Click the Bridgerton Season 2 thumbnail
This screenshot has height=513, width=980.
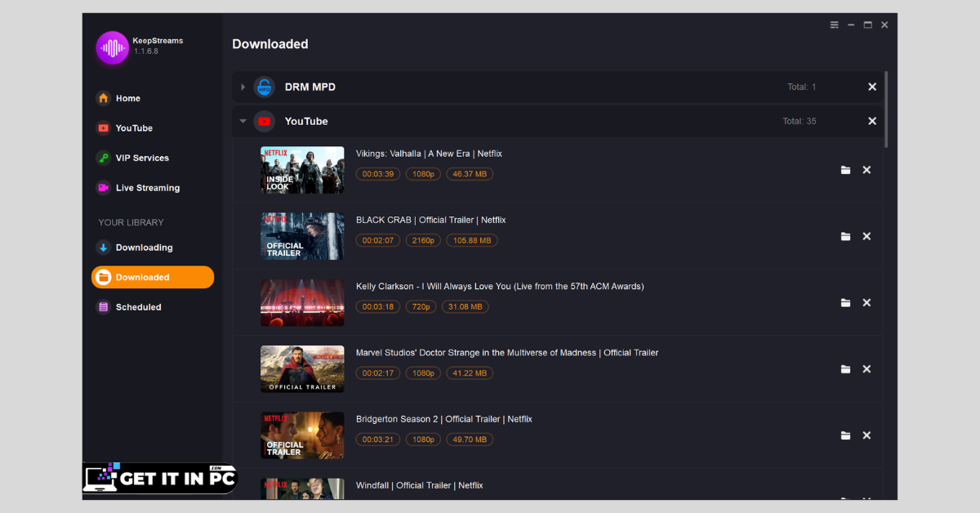click(302, 435)
